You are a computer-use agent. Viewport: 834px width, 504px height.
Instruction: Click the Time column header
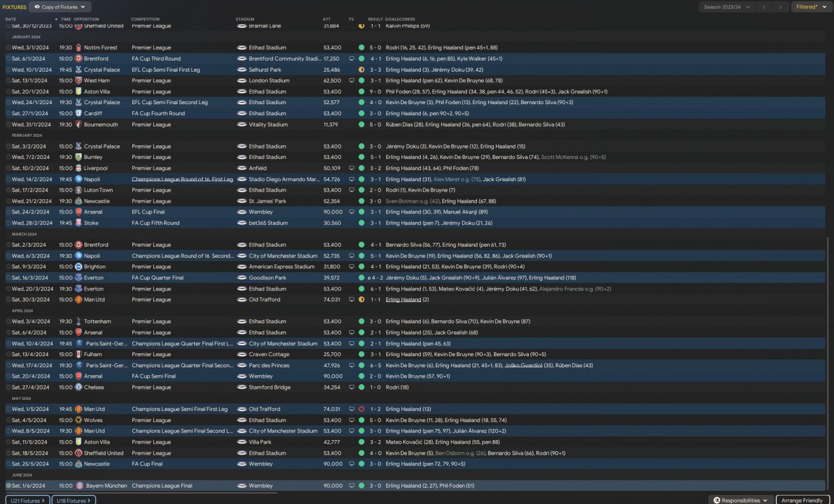66,19
